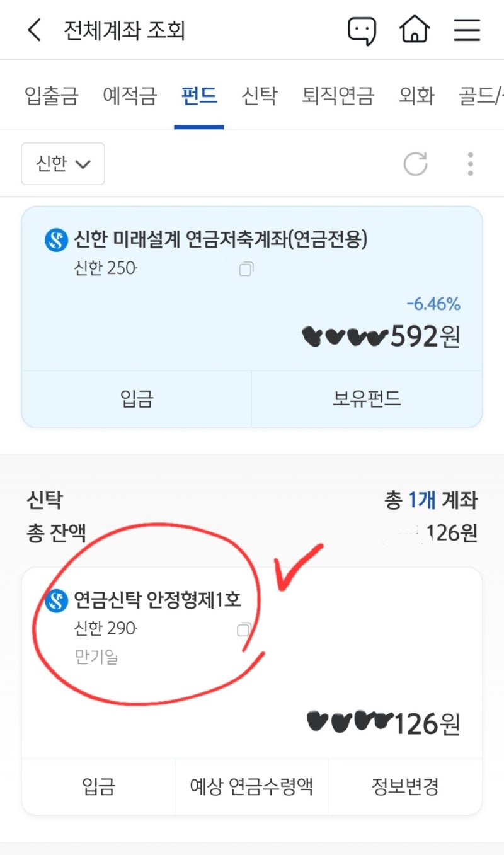504x855 pixels.
Task: Open the hamburger menu
Action: (x=467, y=30)
